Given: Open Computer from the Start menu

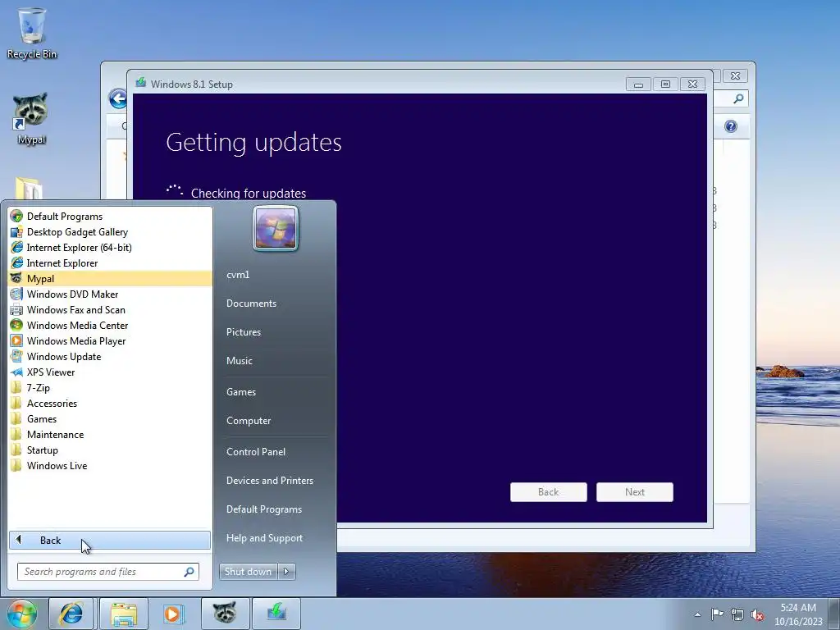Looking at the screenshot, I should pos(249,421).
